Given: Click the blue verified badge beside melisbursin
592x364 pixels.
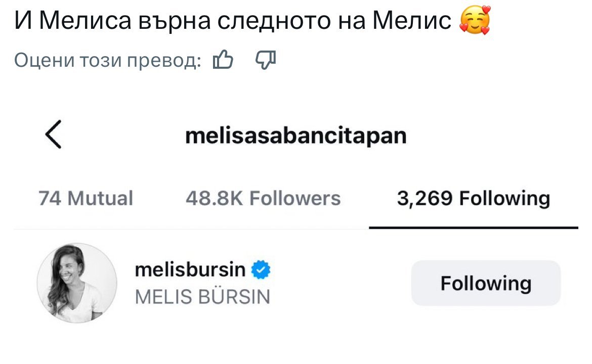Looking at the screenshot, I should [x=261, y=269].
